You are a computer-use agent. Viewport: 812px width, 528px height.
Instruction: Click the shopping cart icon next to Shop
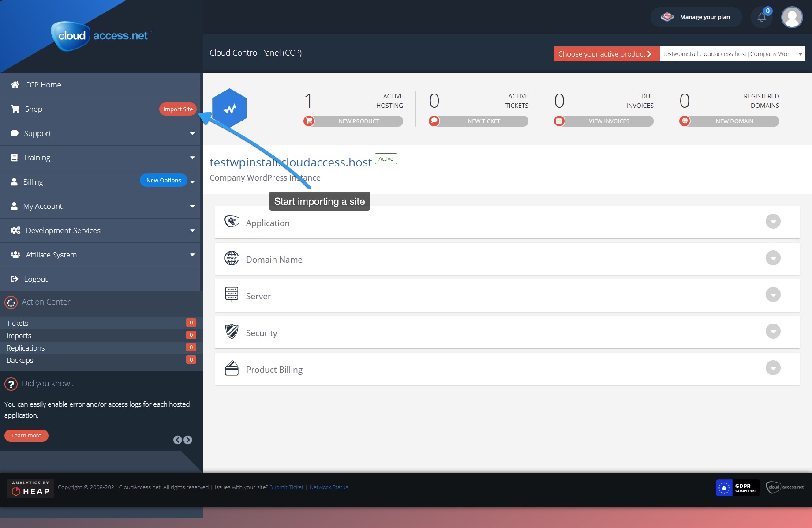click(15, 109)
